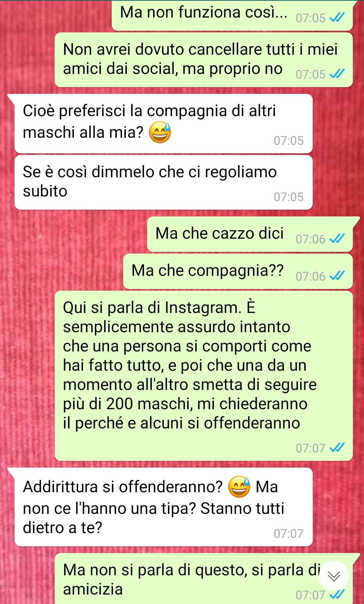This screenshot has width=364, height=604.
Task: Click read checkmarks on 'Ma che compagnia??' message
Action: [x=337, y=276]
